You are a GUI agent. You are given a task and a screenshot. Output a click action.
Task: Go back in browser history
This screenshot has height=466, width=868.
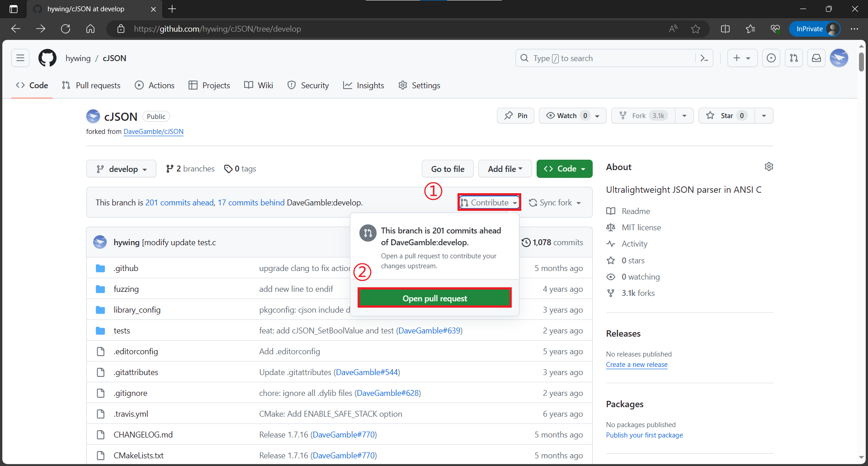click(16, 29)
